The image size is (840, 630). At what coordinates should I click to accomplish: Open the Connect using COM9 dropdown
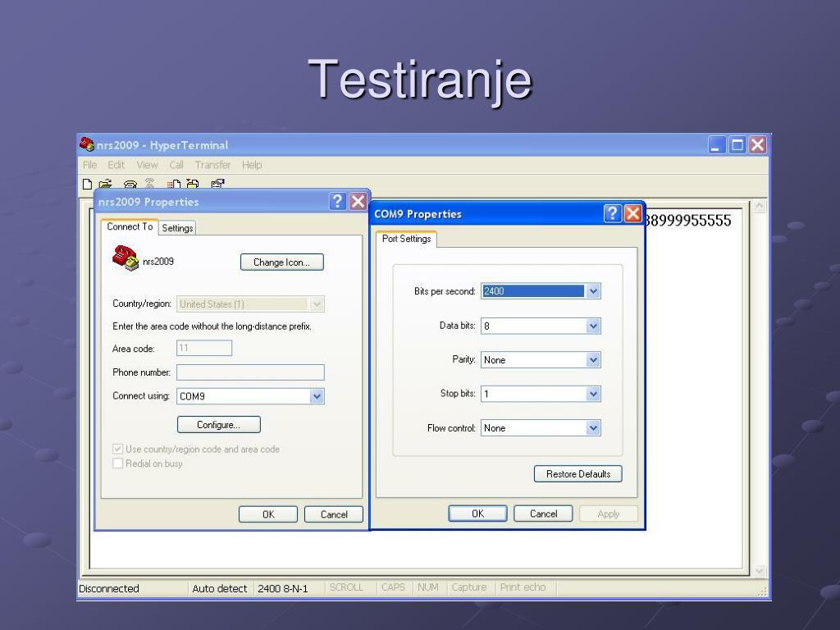(x=317, y=396)
